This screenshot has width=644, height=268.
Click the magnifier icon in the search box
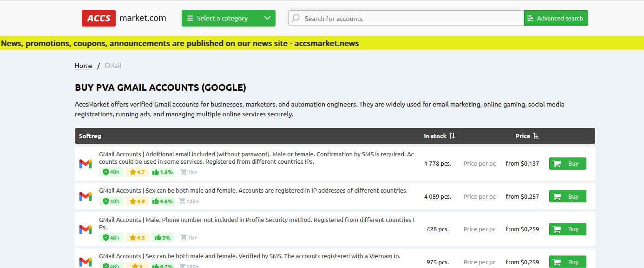[296, 18]
